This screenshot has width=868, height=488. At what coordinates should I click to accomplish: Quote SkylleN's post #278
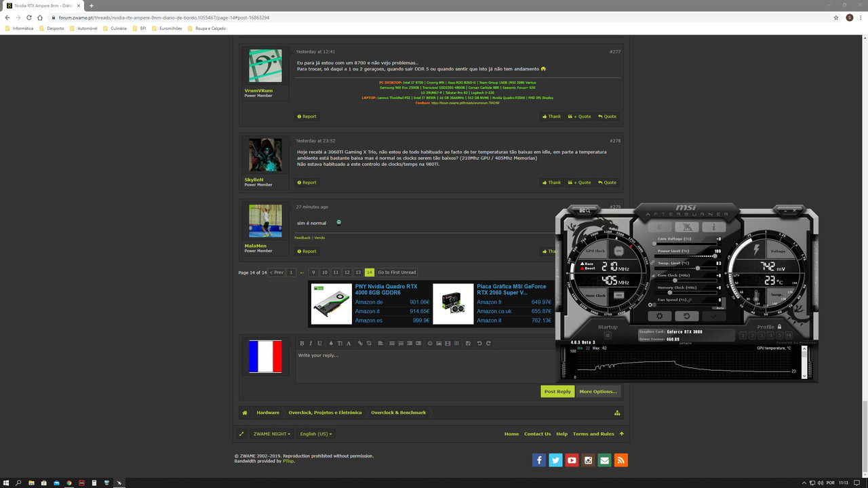click(608, 182)
